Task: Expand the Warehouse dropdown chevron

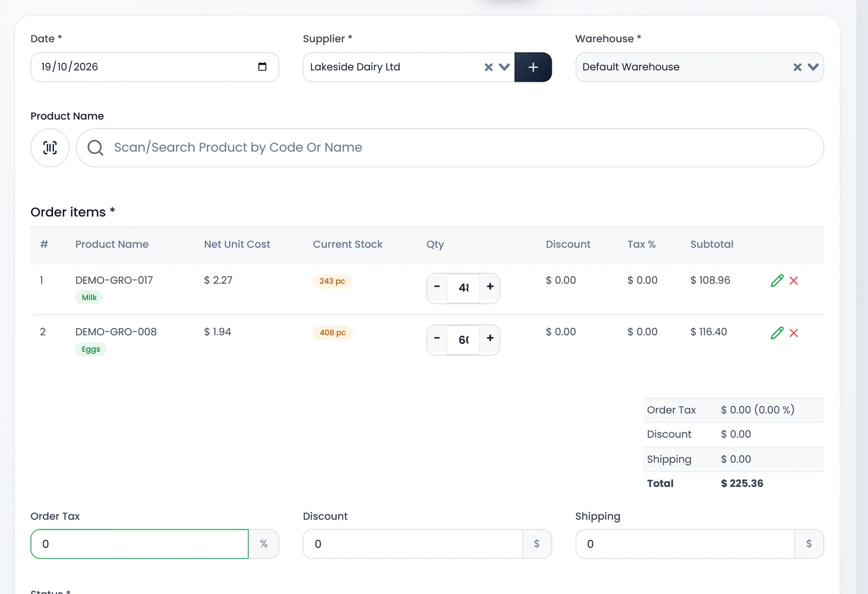Action: coord(813,67)
